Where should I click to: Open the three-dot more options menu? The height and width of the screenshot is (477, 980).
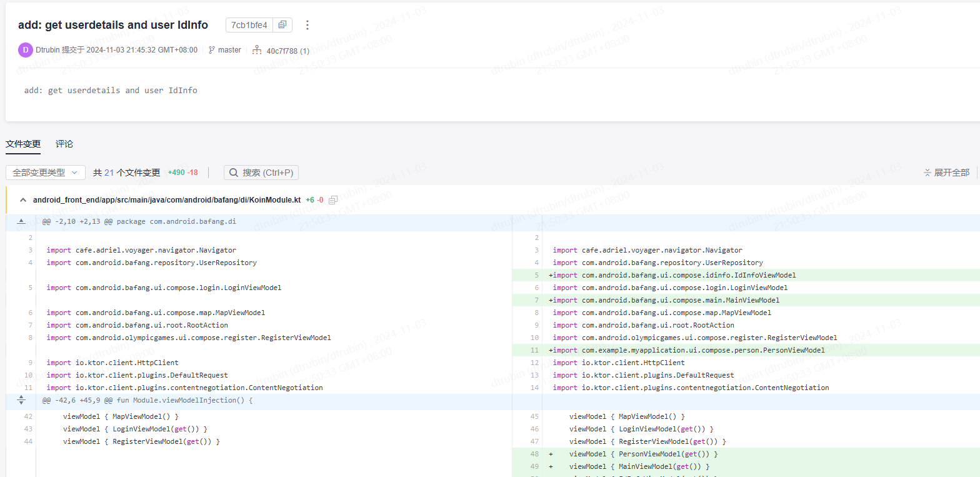(307, 25)
